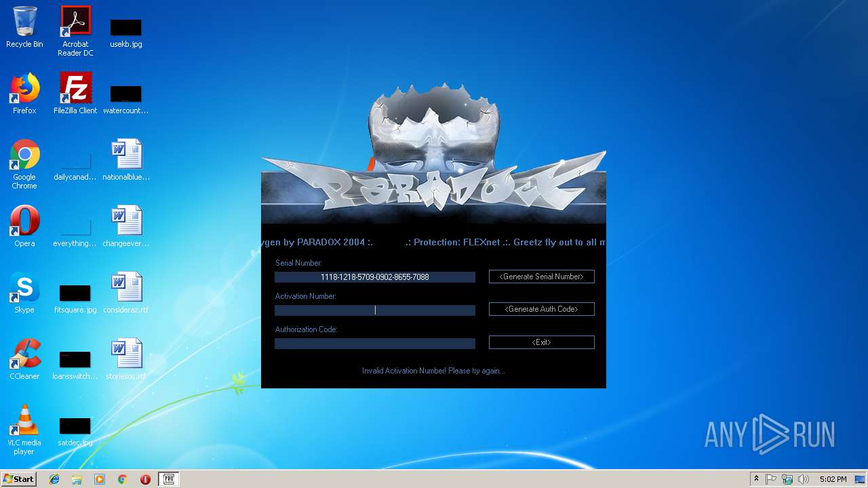Select the satdec.jpg file icon
The width and height of the screenshot is (868, 488).
pyautogui.click(x=75, y=432)
